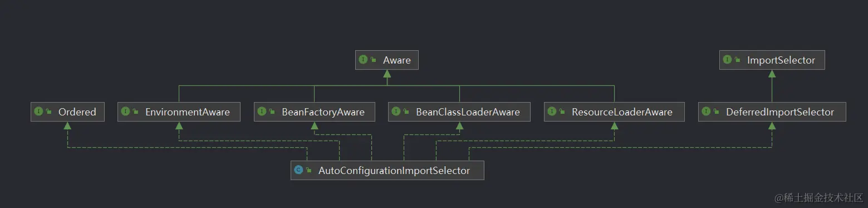Click the interface icon on the Aware node
The image size is (868, 208).
364,60
